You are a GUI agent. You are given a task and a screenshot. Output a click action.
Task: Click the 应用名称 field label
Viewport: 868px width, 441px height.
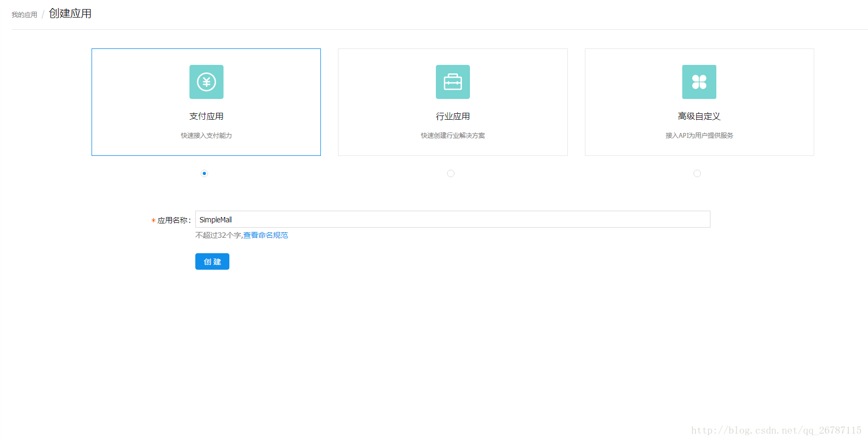(x=174, y=220)
